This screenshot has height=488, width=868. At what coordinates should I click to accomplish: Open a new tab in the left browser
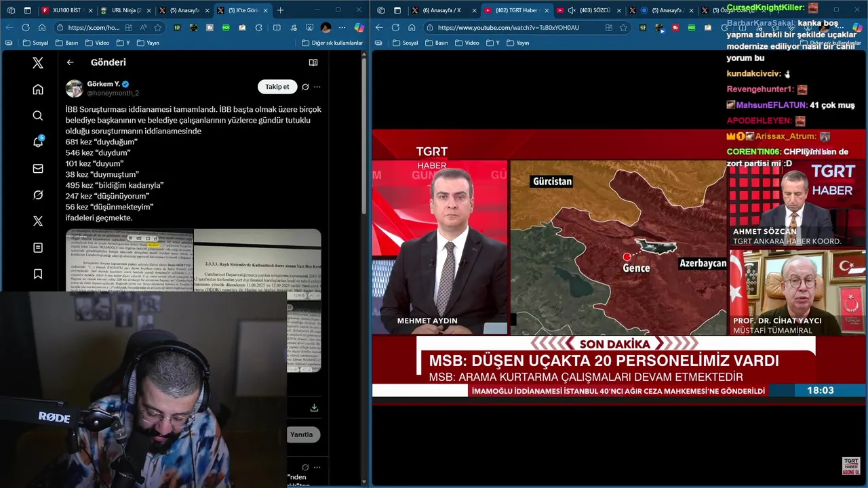[x=281, y=10]
